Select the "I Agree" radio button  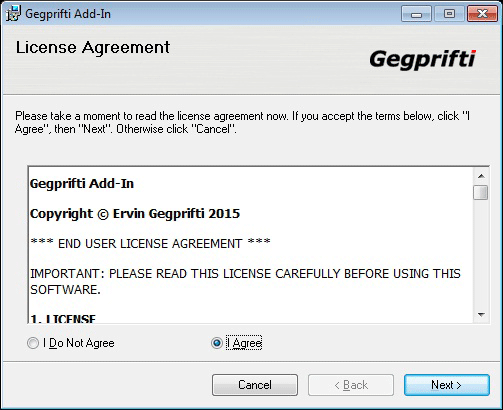[x=217, y=343]
